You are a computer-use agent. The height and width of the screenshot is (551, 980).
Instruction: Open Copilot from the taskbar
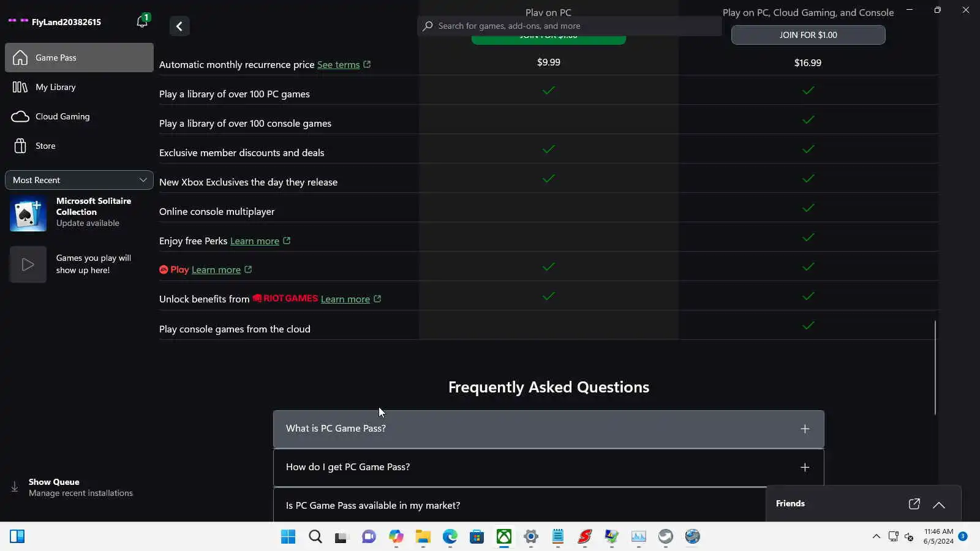coord(396,537)
